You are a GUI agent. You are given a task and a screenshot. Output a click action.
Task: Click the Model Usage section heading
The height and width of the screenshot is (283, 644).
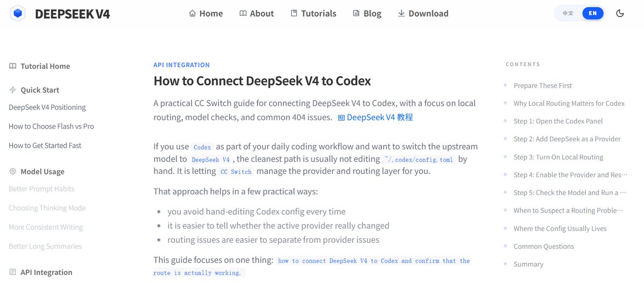36,171
